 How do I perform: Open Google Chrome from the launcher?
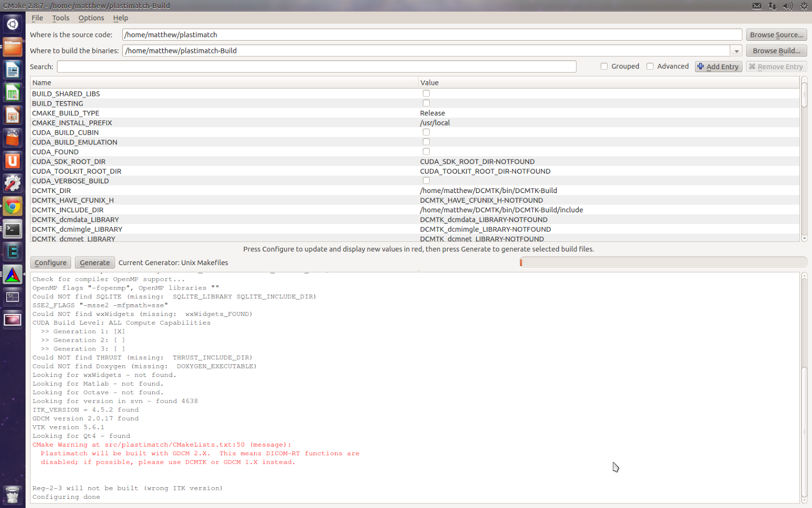click(x=13, y=206)
